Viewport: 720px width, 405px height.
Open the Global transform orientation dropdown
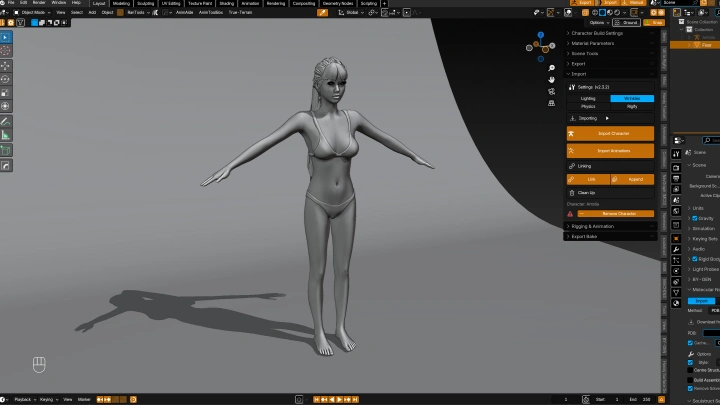click(x=351, y=12)
